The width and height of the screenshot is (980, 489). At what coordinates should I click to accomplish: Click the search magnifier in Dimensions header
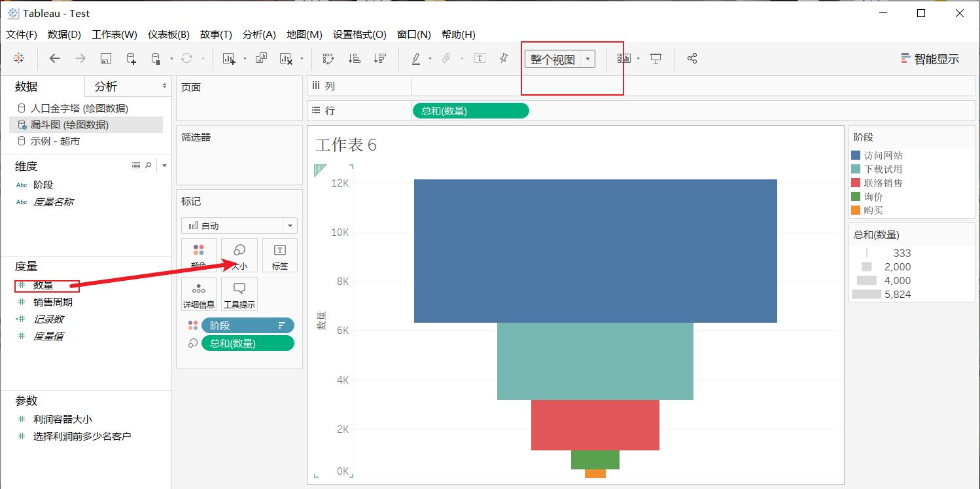[149, 166]
